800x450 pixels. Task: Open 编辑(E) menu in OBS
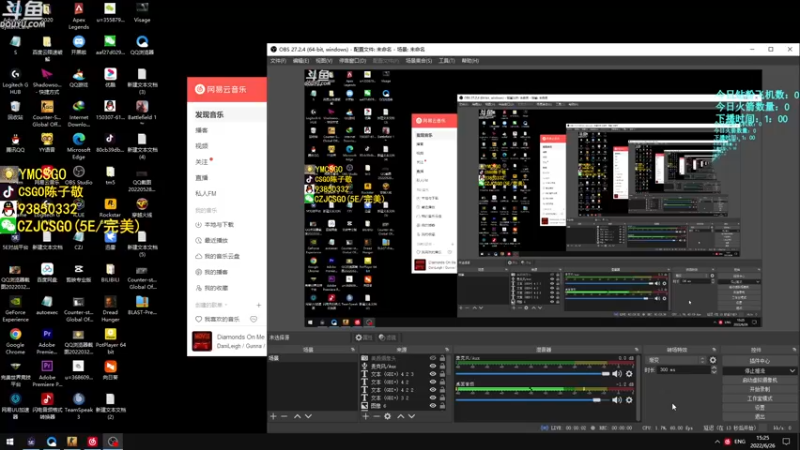click(x=301, y=61)
